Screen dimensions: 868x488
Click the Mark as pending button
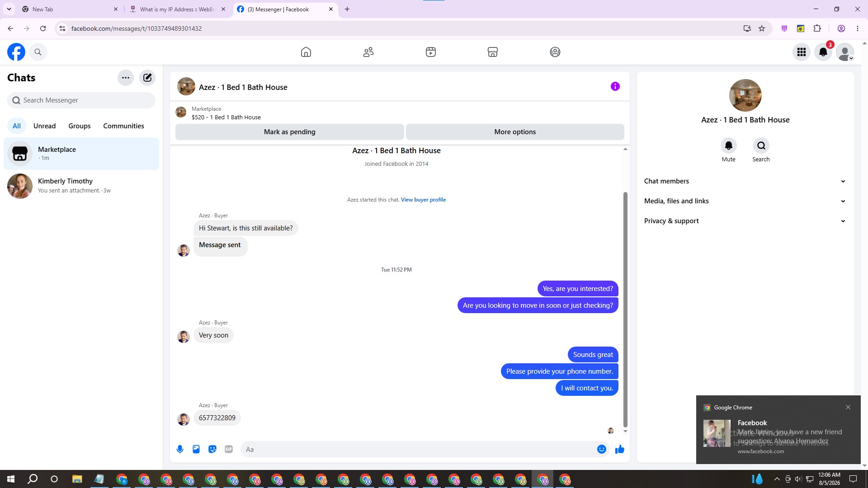click(x=290, y=132)
